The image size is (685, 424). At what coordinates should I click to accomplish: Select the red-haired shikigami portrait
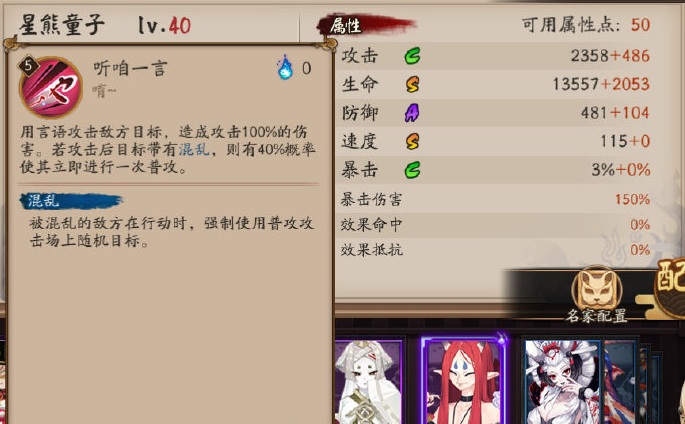[464, 380]
